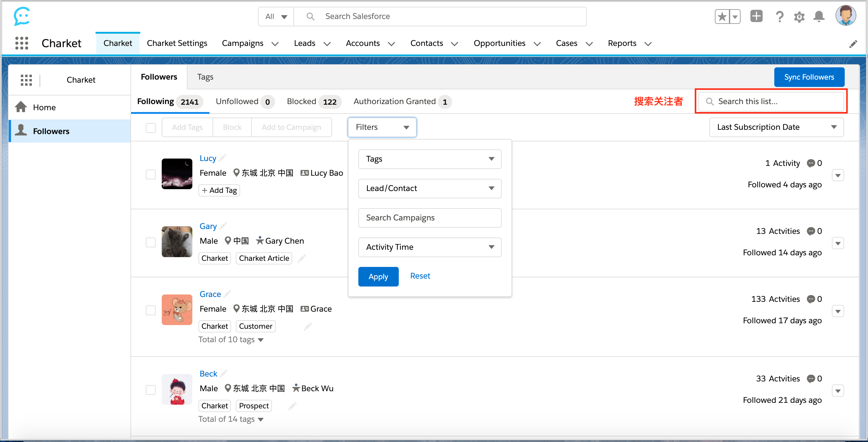Check the checkbox for Grace

pyautogui.click(x=151, y=310)
